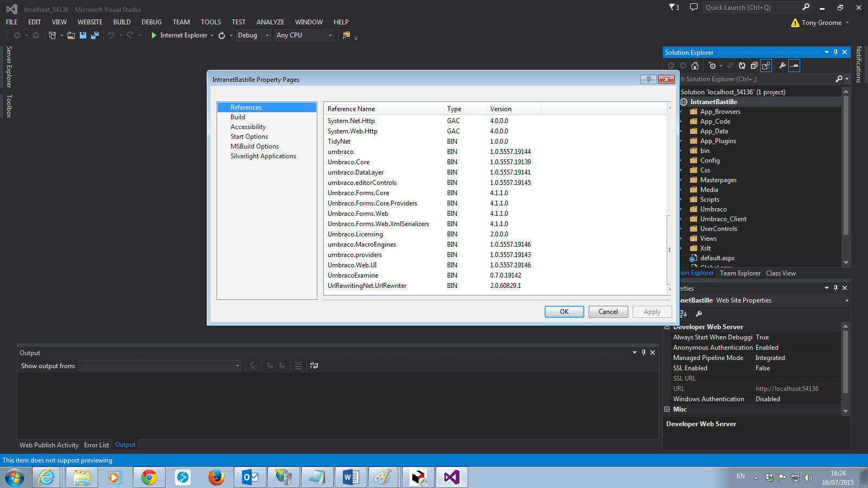Click the Open File toolbar icon
This screenshot has width=868, height=488.
pos(71,35)
